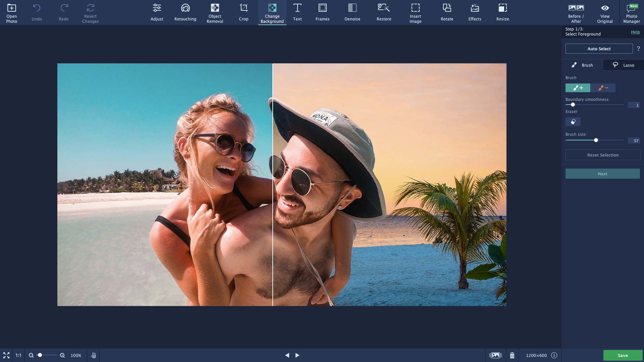Open the Denoise tool
This screenshot has width=644, height=362.
point(352,13)
